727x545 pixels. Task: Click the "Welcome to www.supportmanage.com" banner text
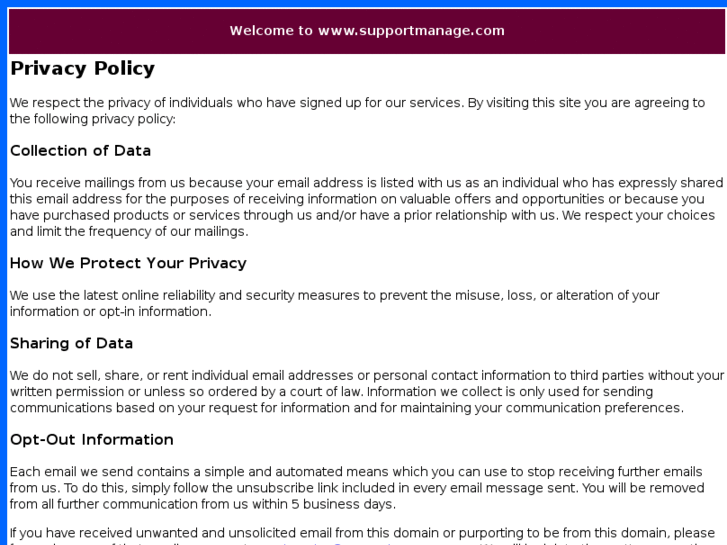(x=367, y=30)
